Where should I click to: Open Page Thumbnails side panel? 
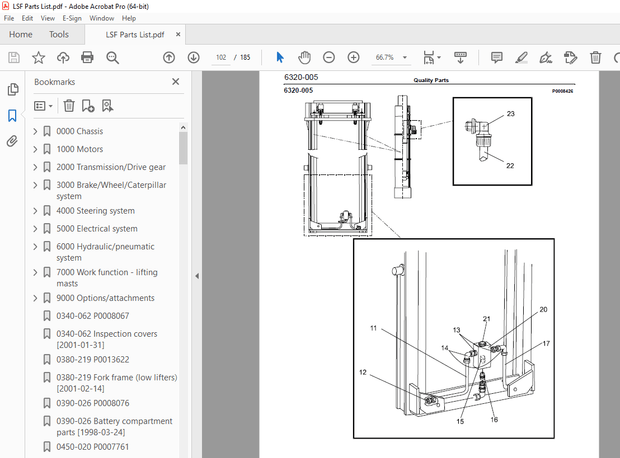tap(13, 89)
